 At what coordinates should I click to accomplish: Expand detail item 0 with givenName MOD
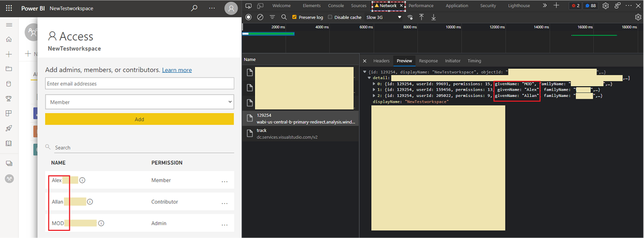375,84
